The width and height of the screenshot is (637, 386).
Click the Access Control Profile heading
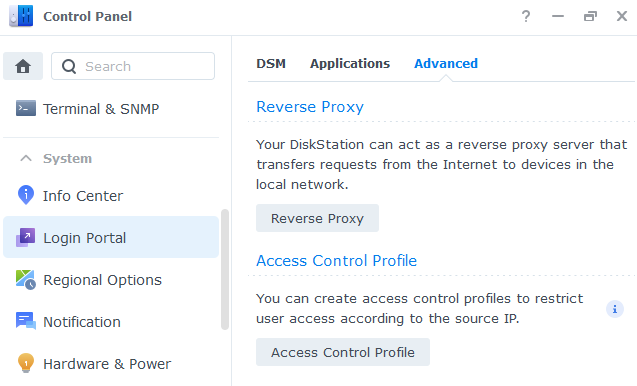(336, 260)
